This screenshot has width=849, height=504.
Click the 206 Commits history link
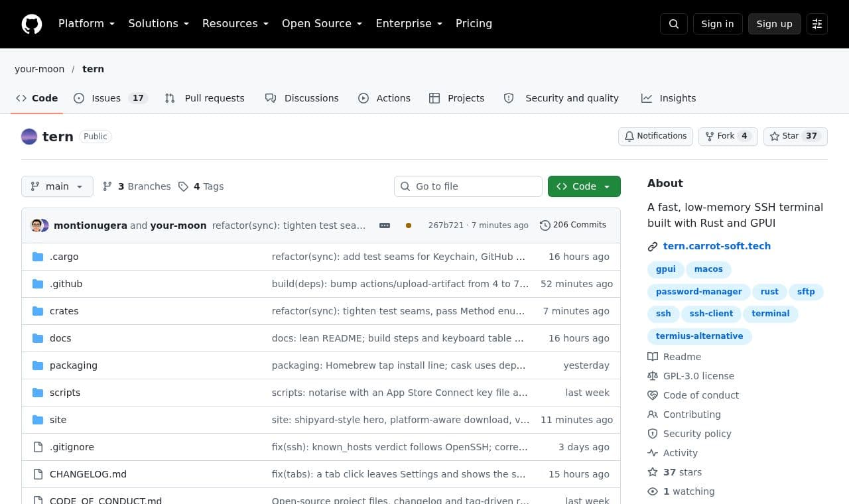pyautogui.click(x=573, y=225)
